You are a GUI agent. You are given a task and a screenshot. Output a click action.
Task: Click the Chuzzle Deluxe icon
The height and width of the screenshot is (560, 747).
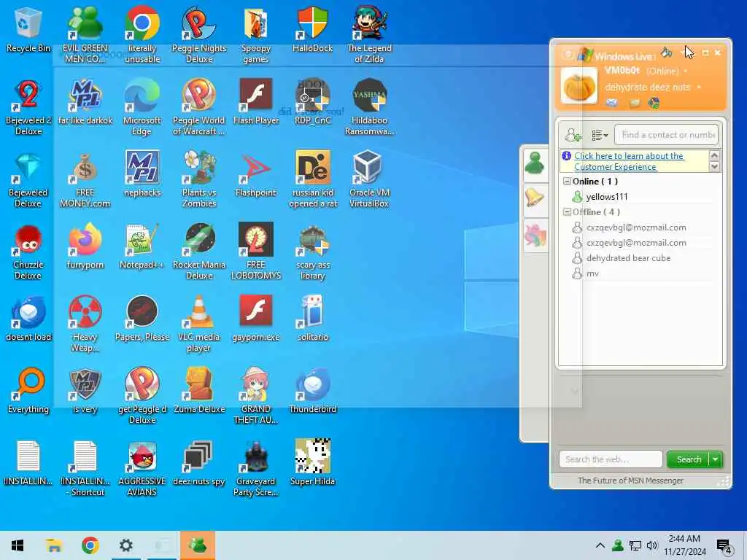click(x=28, y=252)
